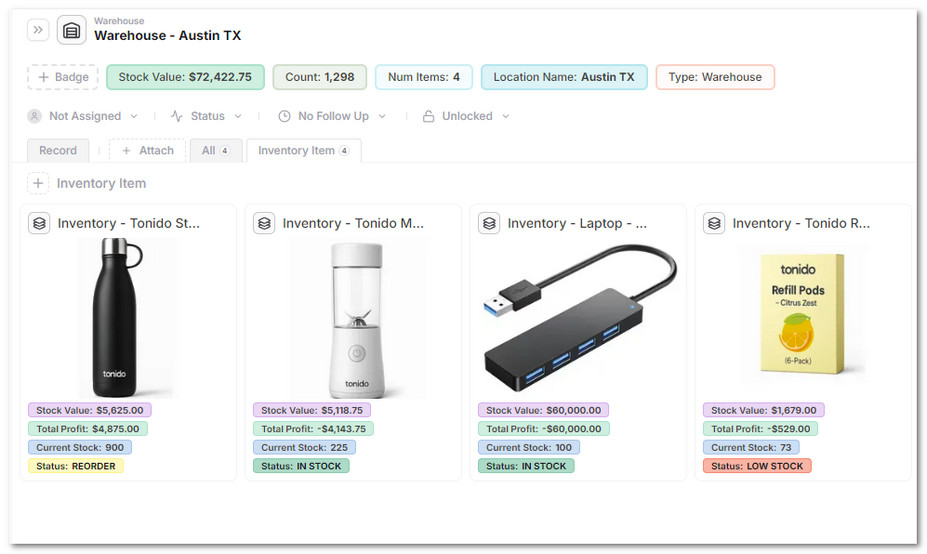Viewport: 927px width, 554px height.
Task: Click Status IN STOCK on blender card
Action: pos(301,466)
